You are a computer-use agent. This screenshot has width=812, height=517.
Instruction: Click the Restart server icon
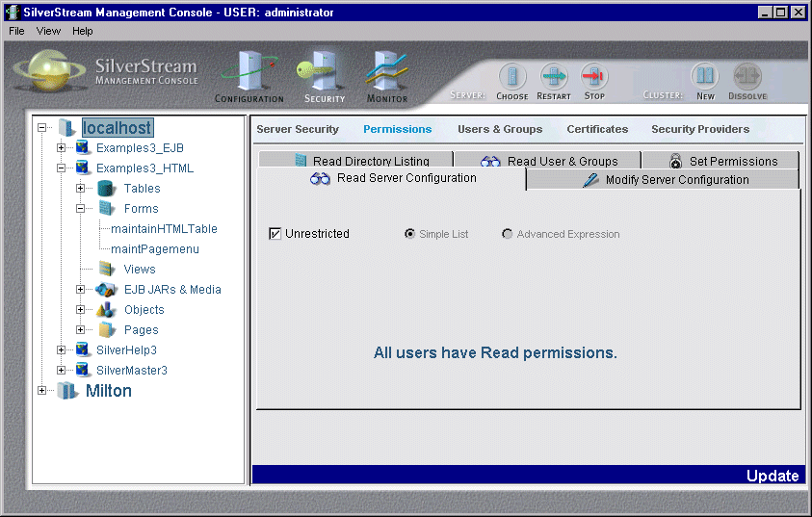click(x=554, y=76)
